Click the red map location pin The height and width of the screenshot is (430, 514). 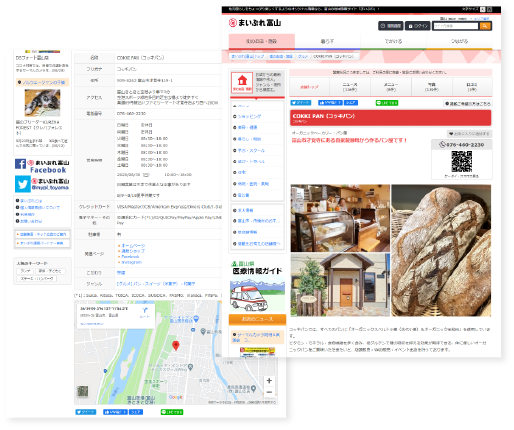(176, 346)
